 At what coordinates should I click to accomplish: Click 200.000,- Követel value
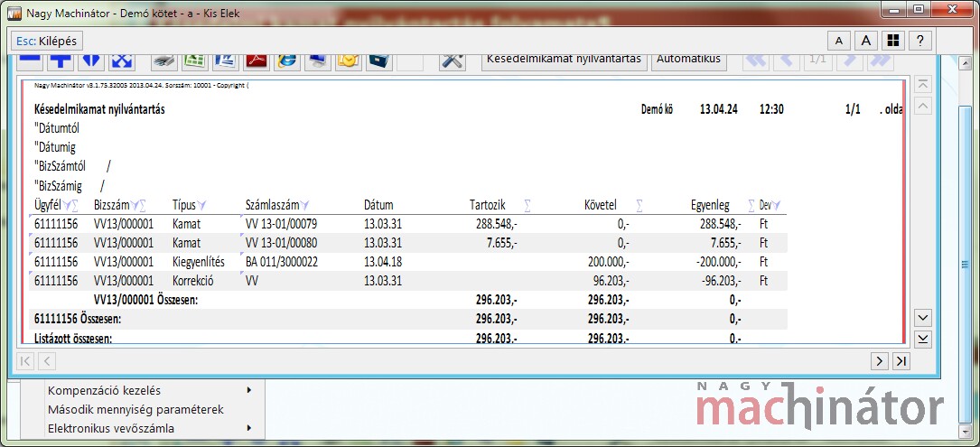tap(609, 262)
